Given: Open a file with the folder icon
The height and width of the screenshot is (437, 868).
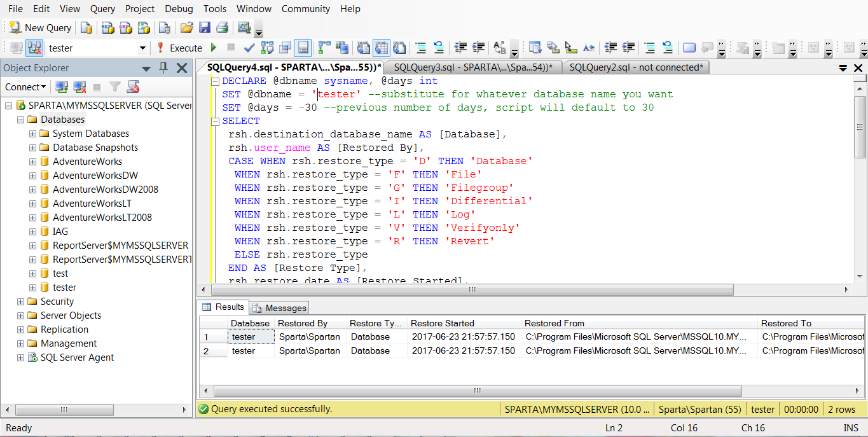Looking at the screenshot, I should tap(186, 27).
